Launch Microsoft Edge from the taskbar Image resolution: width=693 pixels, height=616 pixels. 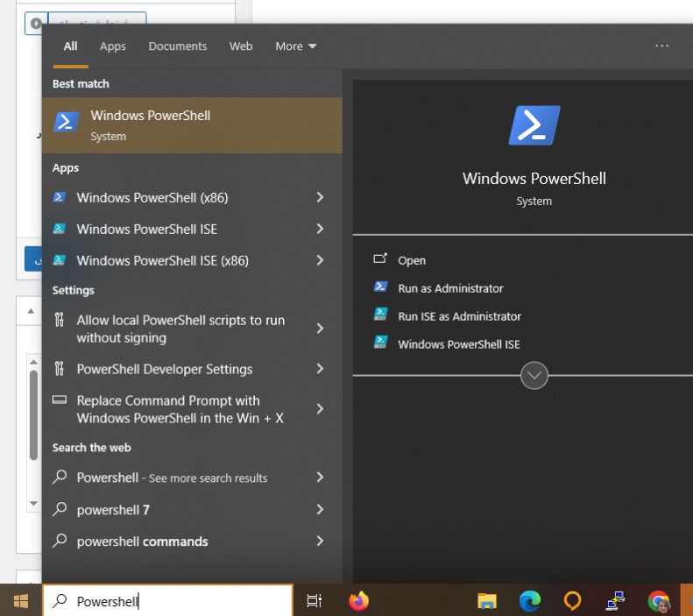click(x=530, y=600)
